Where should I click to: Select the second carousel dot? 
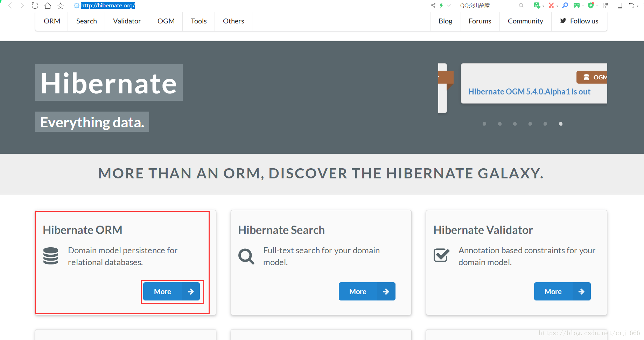click(500, 124)
